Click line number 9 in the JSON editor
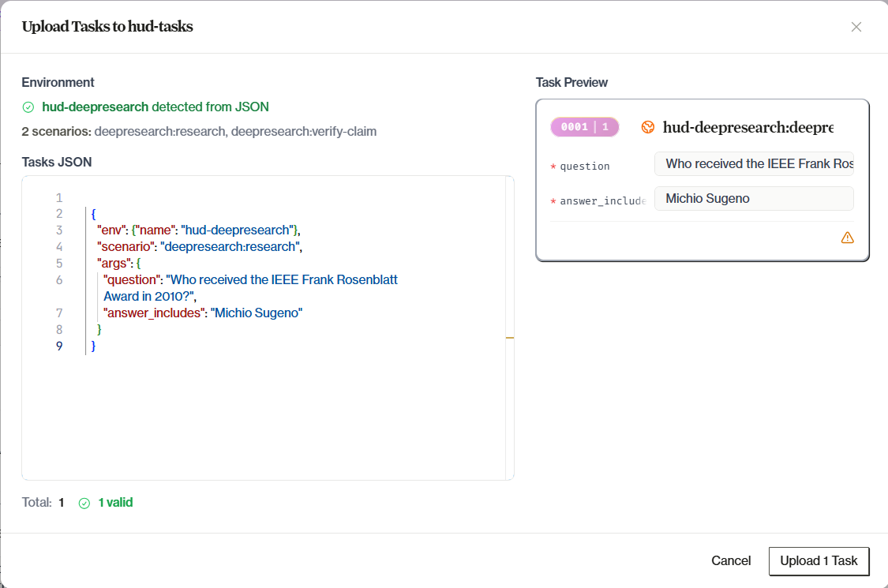Image resolution: width=888 pixels, height=588 pixels. (x=59, y=346)
